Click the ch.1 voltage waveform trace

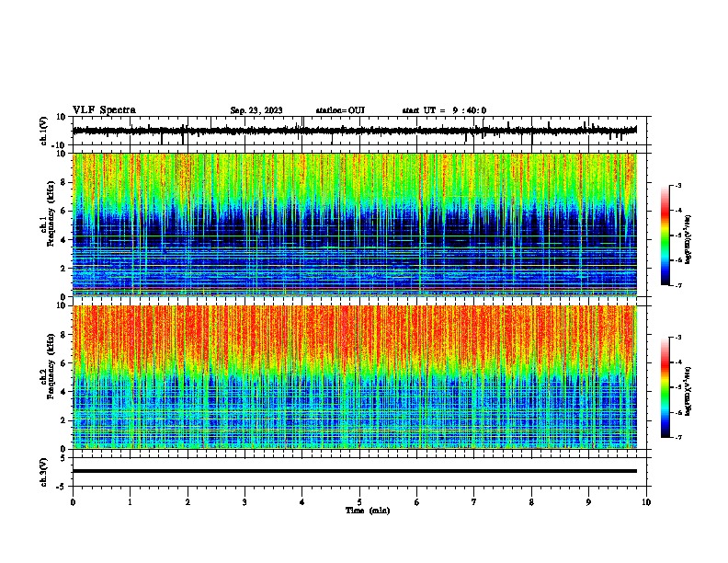pyautogui.click(x=355, y=131)
